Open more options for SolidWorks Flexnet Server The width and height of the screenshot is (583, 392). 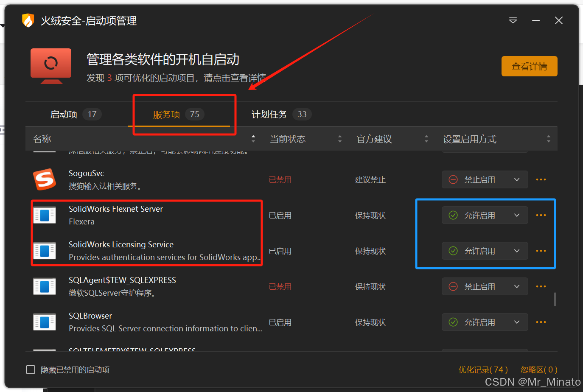[541, 215]
